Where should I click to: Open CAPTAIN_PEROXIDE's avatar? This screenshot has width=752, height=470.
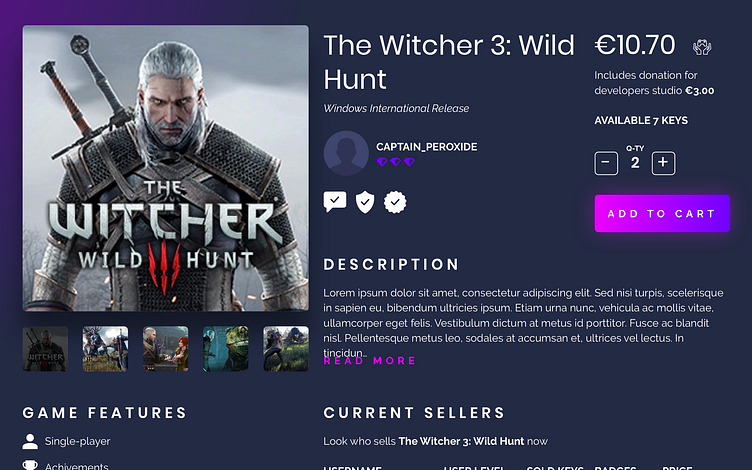[346, 153]
